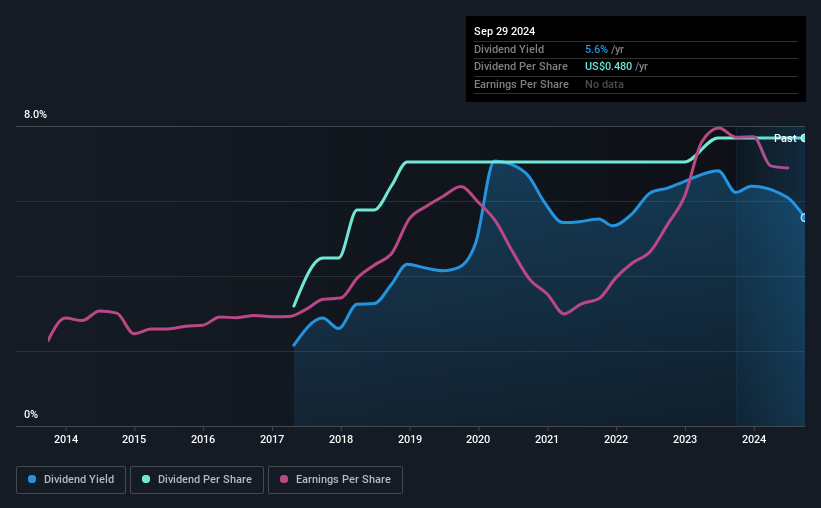Select the 2020 label on the time axis
This screenshot has height=508, width=821.
pyautogui.click(x=478, y=439)
